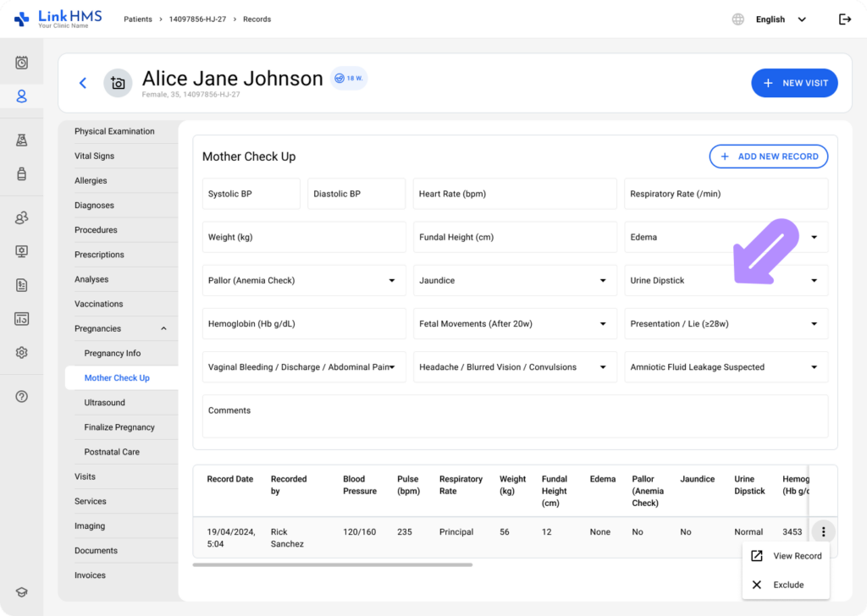
Task: Open the three-dot menu on record row
Action: pos(823,532)
